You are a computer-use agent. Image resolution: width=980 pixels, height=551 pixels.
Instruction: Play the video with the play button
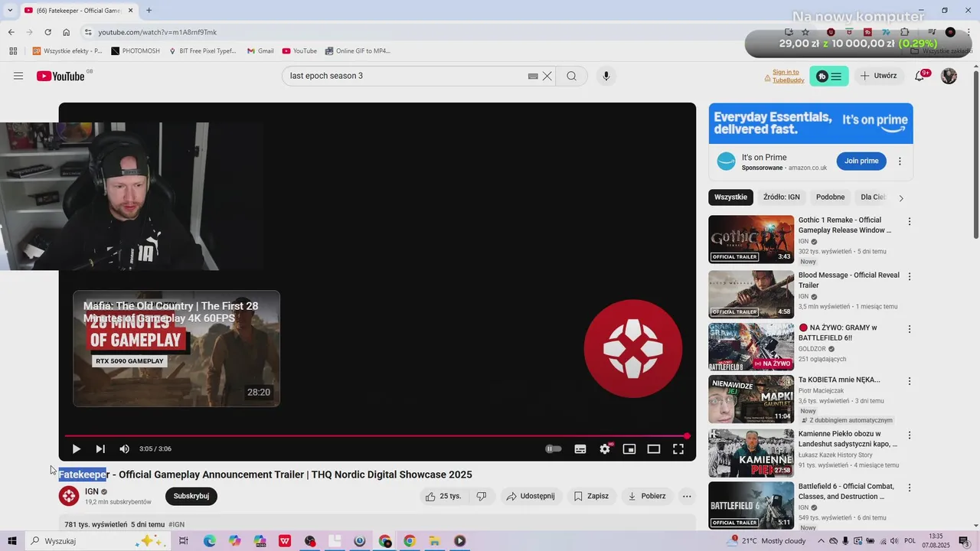coord(76,449)
